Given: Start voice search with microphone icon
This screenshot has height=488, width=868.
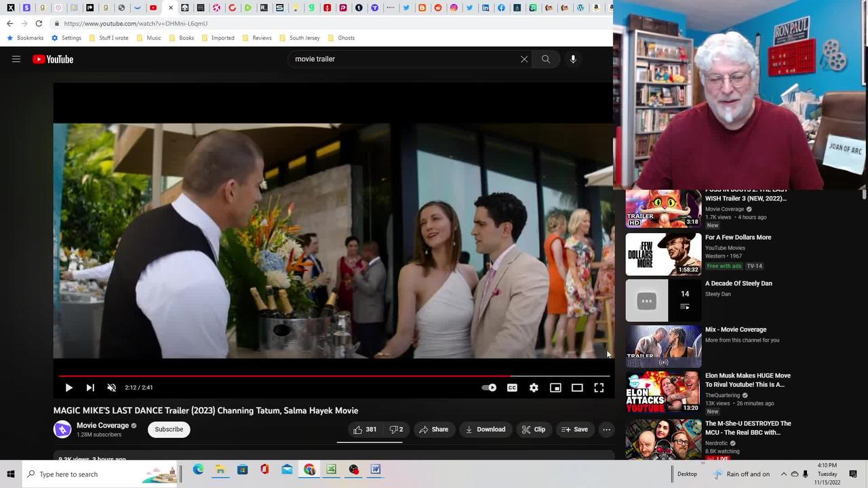Looking at the screenshot, I should [573, 59].
